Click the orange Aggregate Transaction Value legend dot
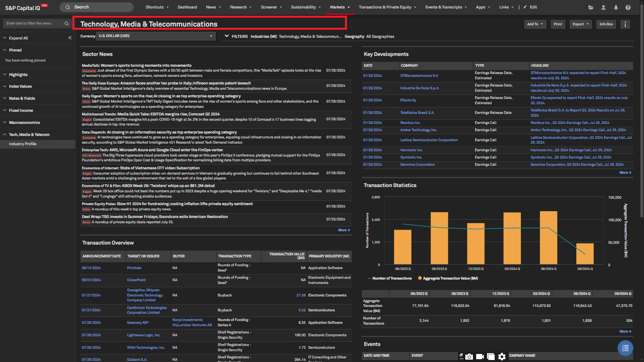644x362 pixels. (x=420, y=278)
